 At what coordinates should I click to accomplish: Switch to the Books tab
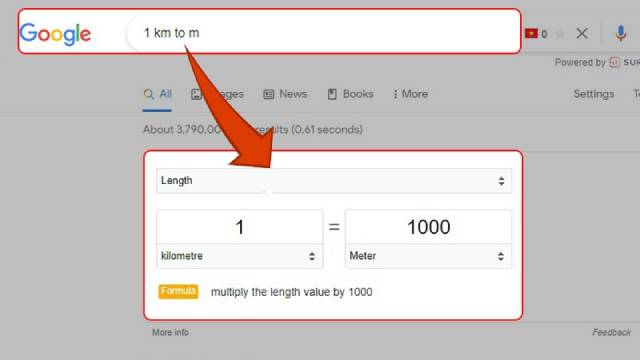[350, 94]
